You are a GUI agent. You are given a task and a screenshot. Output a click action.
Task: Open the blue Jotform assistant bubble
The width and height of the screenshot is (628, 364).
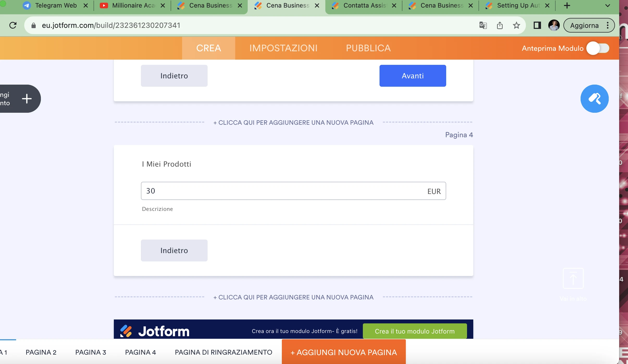tap(594, 99)
